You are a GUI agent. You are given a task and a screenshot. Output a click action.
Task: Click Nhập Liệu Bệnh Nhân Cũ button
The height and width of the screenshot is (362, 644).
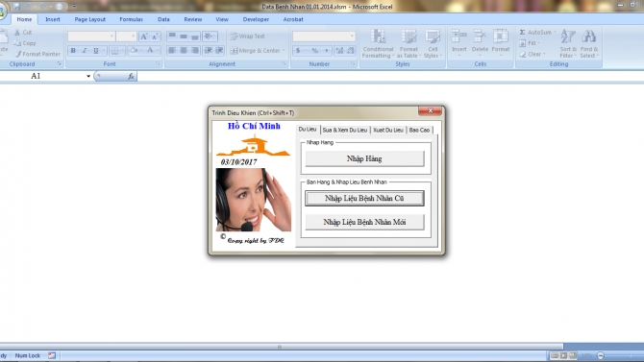pos(364,198)
